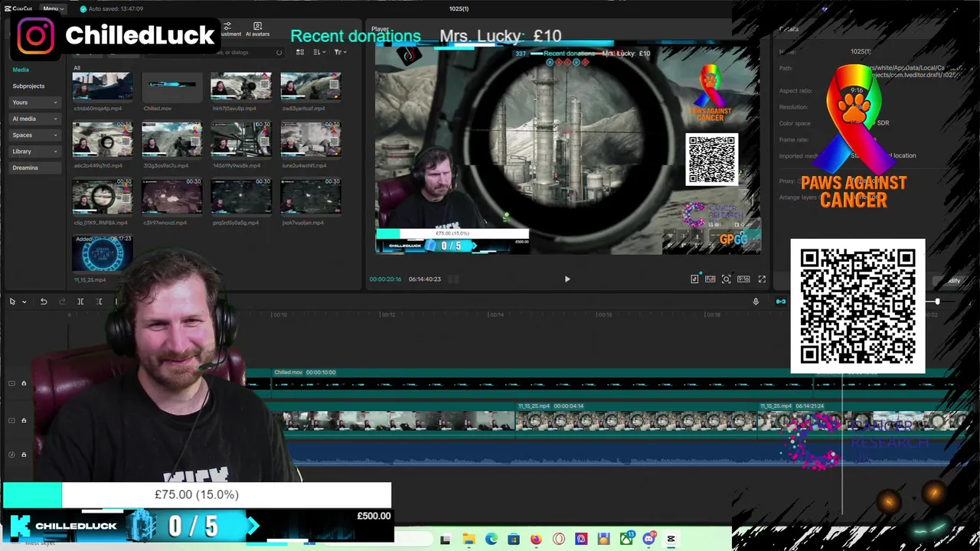Viewport: 980px width, 551px height.
Task: Select the prq5rd5y0a5g.mp4 thumbnail
Action: tap(241, 197)
